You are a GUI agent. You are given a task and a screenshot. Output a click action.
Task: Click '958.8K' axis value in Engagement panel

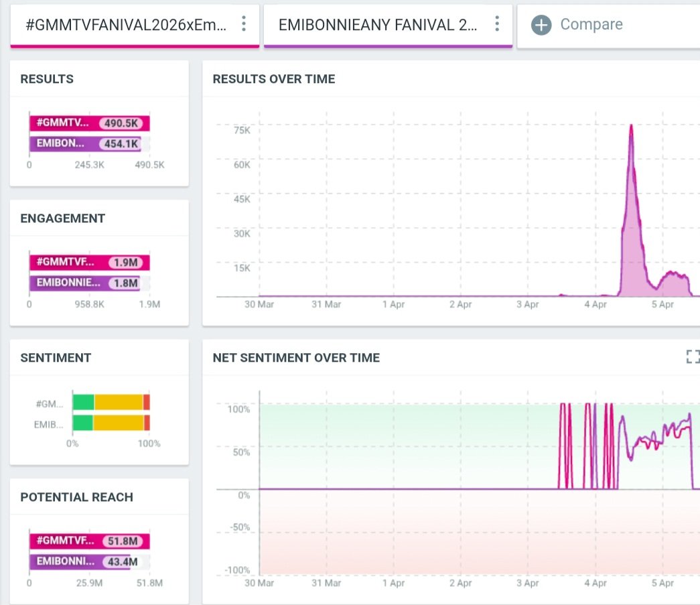pos(89,304)
